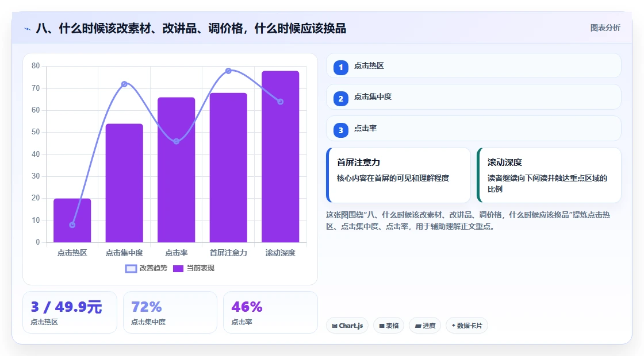Select the 数据卡片 tag
This screenshot has width=644, height=356.
(466, 326)
